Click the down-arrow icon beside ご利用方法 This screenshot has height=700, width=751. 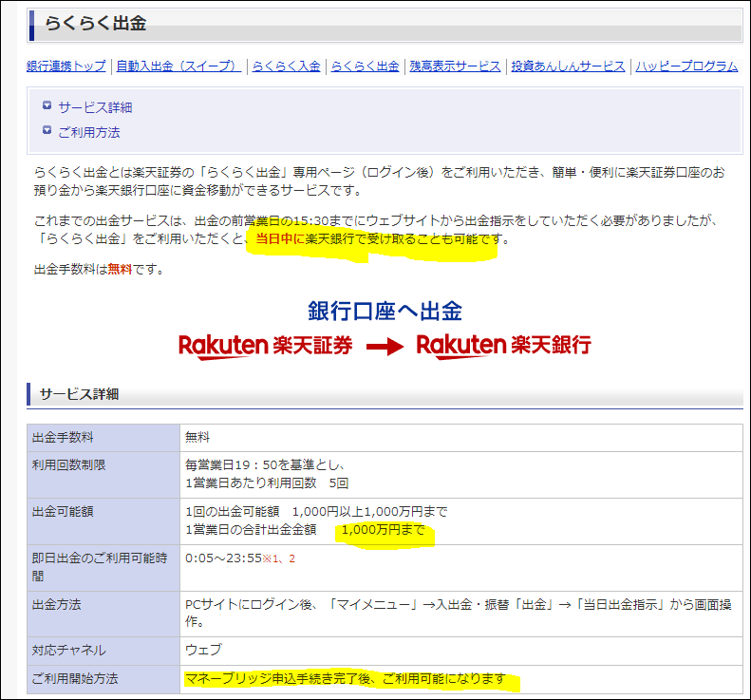(x=47, y=131)
